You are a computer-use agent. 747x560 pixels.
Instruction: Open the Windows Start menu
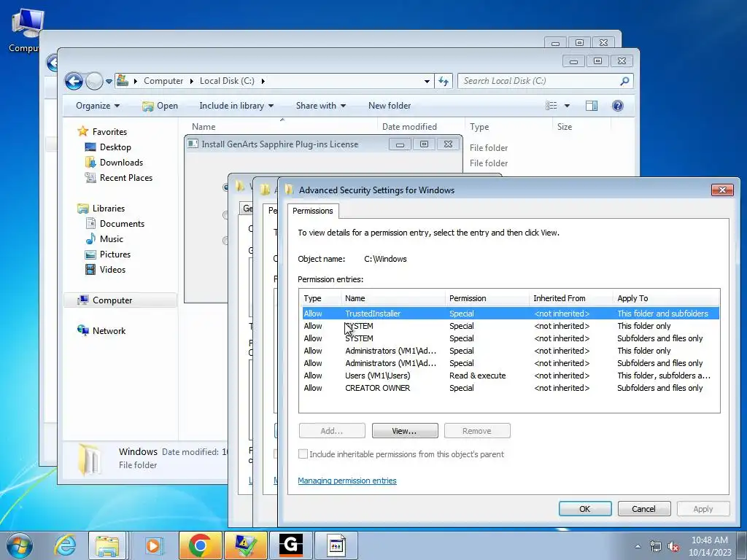19,545
